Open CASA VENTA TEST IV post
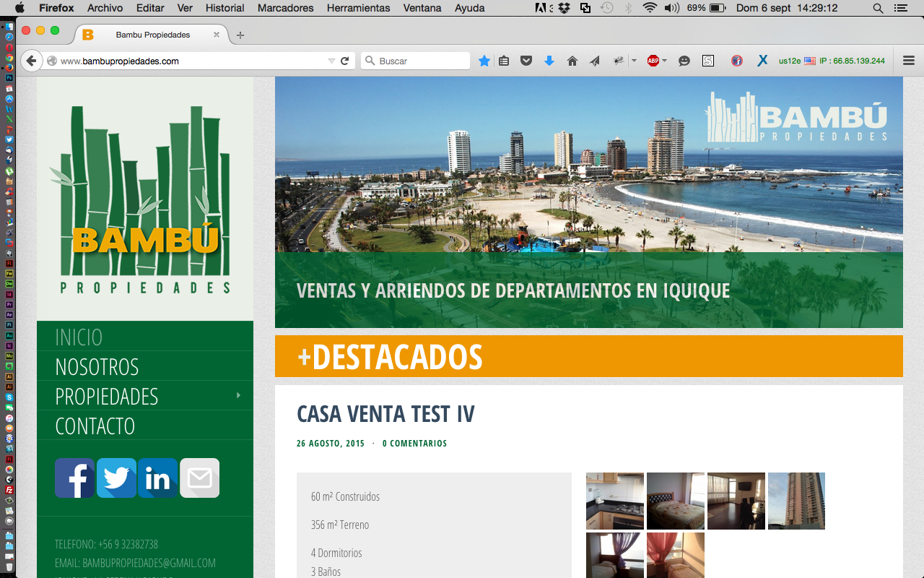Screen dimensions: 924x578 click(385, 414)
